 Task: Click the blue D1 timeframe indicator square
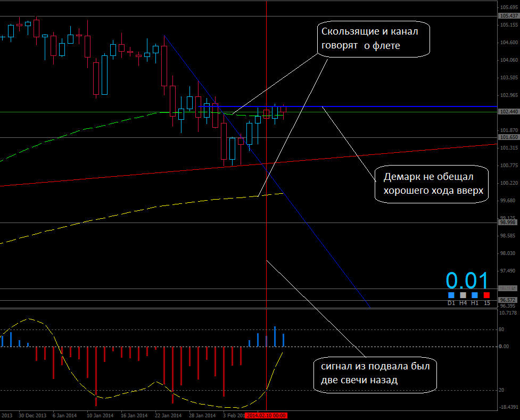coord(451,295)
